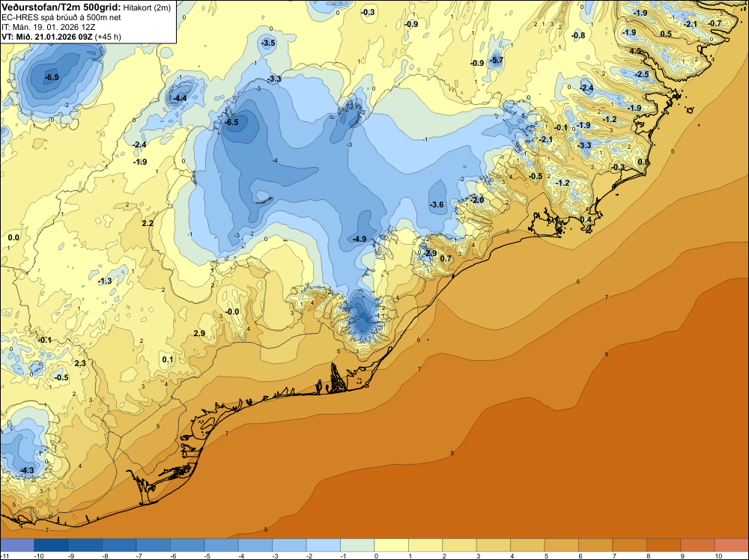This screenshot has height=560, width=749.
Task: Click the '-5.7' temperature value
Action: point(497,60)
